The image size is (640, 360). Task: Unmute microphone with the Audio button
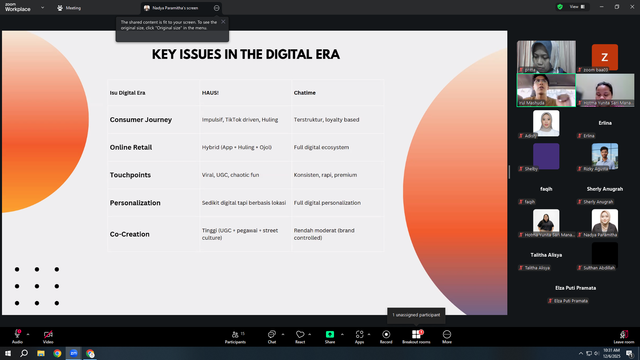coord(17,337)
